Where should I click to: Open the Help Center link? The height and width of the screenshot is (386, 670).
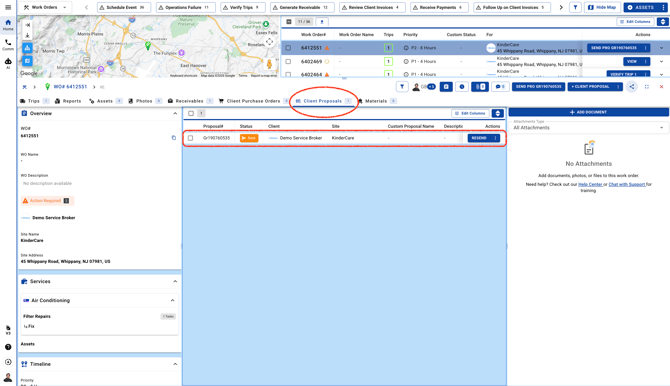click(x=590, y=184)
